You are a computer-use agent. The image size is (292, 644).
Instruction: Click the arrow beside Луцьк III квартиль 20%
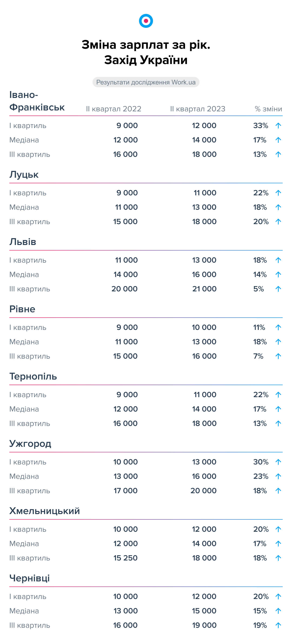278,222
